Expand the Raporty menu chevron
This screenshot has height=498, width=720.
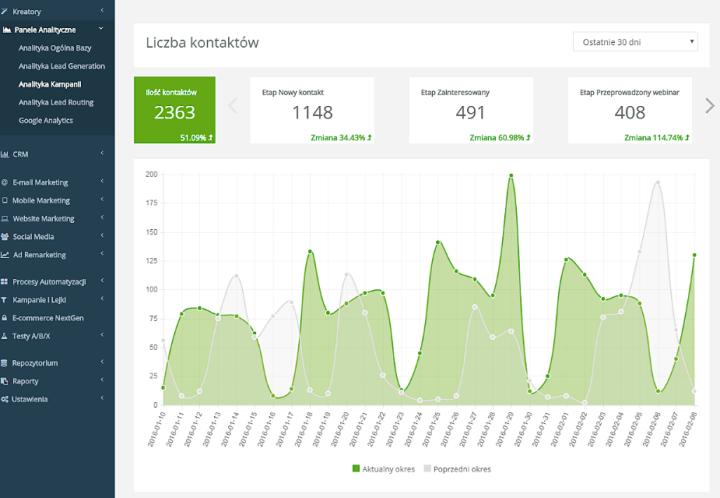101,381
